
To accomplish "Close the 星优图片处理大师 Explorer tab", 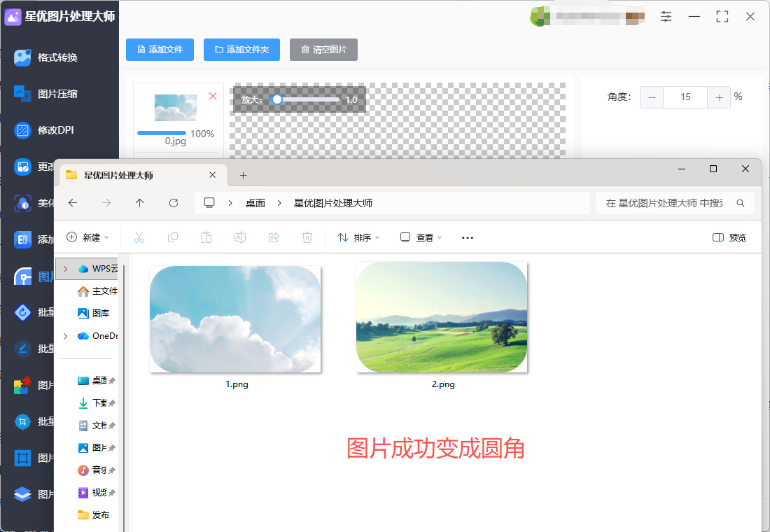I will coord(212,175).
